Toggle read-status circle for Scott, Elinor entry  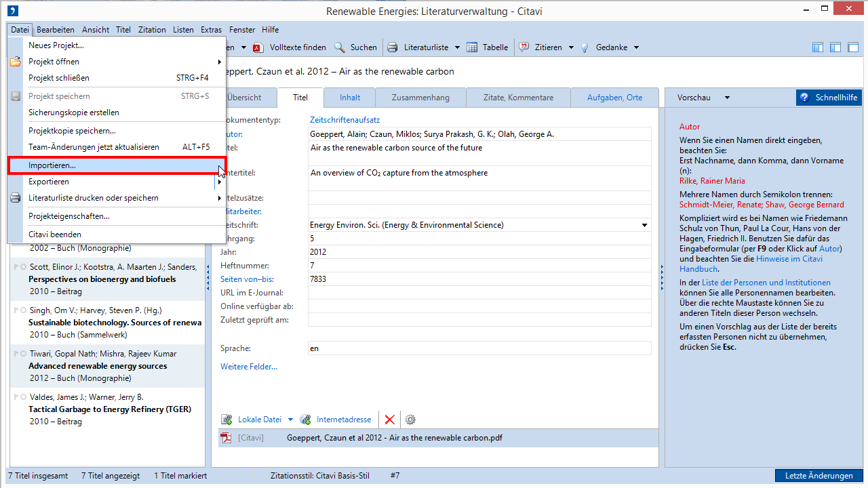24,267
